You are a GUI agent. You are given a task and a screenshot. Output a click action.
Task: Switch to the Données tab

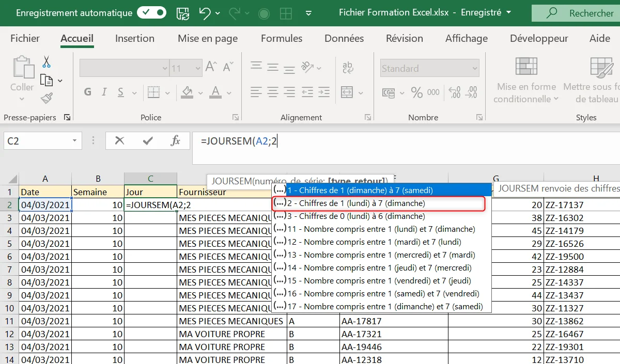tap(344, 38)
